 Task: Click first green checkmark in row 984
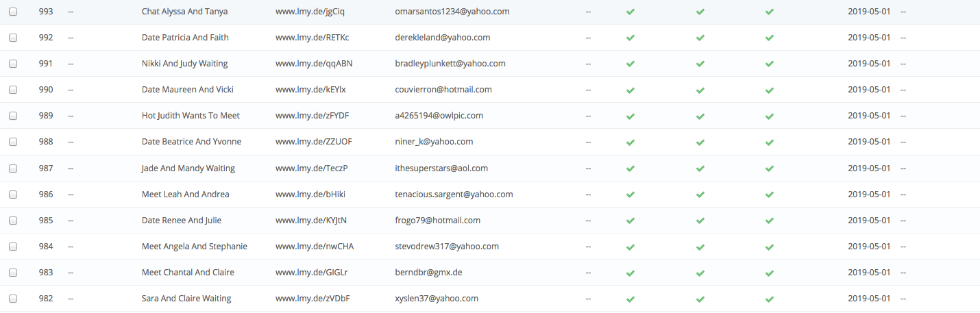[x=630, y=247]
